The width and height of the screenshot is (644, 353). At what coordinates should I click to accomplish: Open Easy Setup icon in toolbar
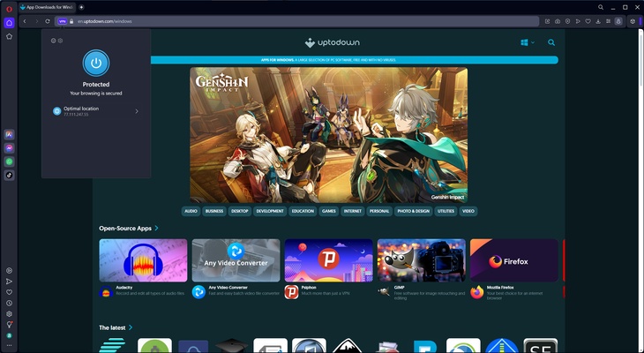click(x=608, y=21)
